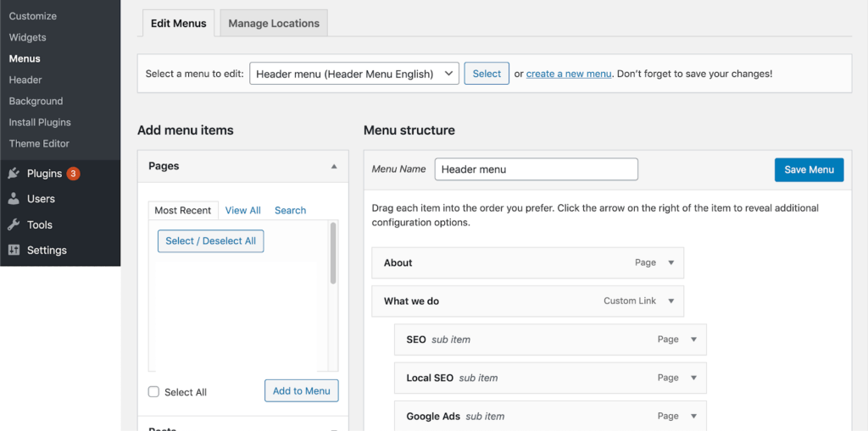
Task: Switch to the Manage Locations tab
Action: coord(274,23)
